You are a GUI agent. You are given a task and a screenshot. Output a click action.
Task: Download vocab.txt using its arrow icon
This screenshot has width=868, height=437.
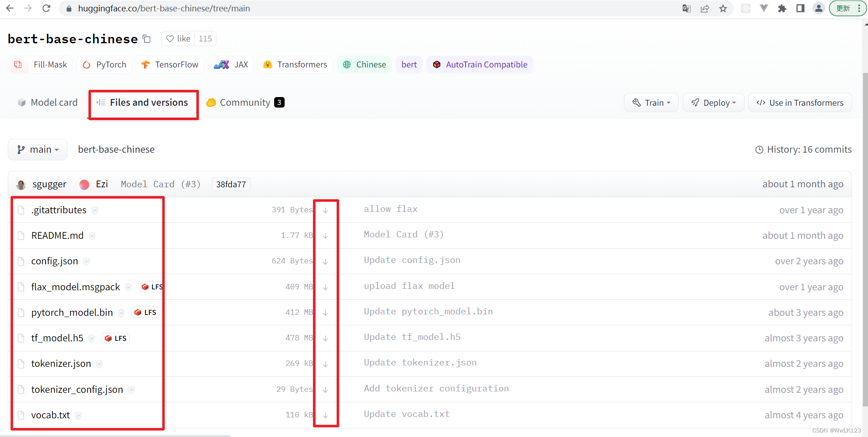325,415
